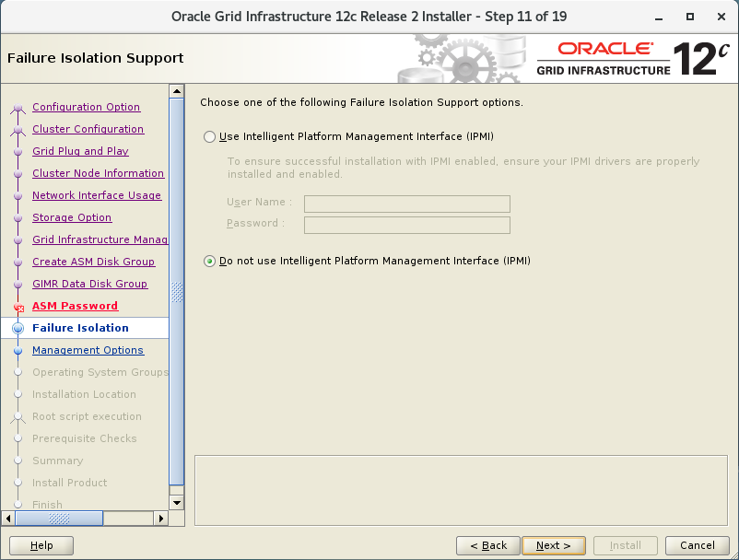The height and width of the screenshot is (560, 739).
Task: Click the Storage Option step bullet icon
Action: (x=18, y=218)
